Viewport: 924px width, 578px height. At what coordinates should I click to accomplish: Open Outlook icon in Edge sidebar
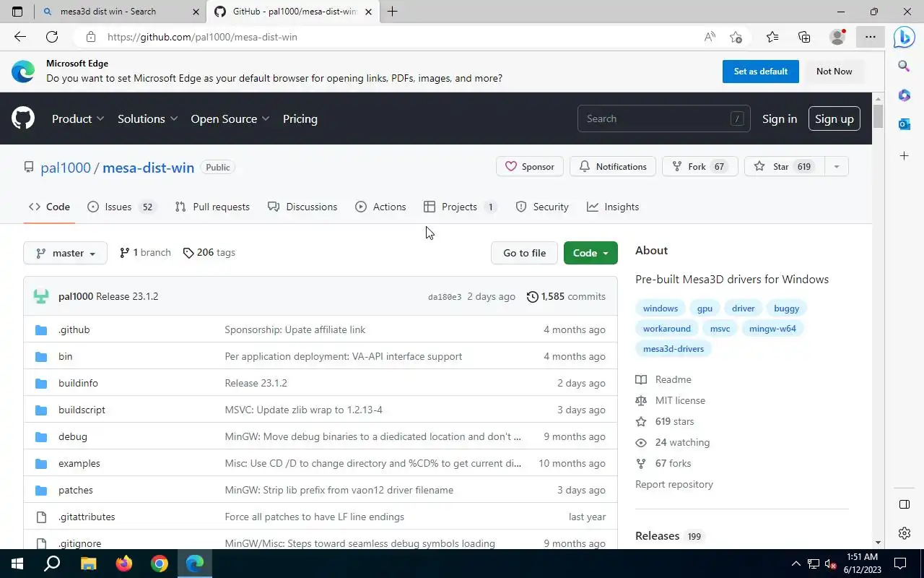[904, 124]
